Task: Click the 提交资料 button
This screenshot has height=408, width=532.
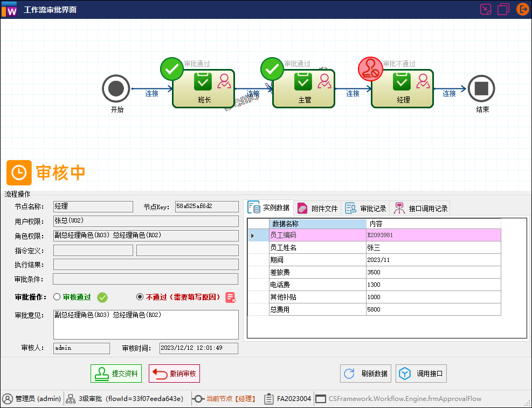Action: point(115,373)
